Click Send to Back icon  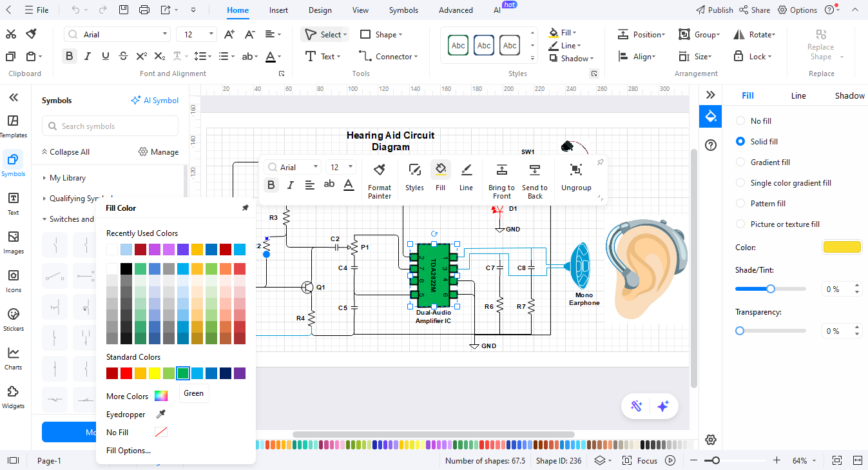[x=534, y=170]
